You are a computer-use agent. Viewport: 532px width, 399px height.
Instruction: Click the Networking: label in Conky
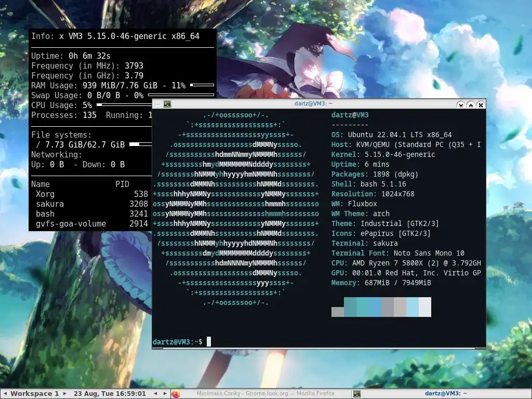point(57,154)
